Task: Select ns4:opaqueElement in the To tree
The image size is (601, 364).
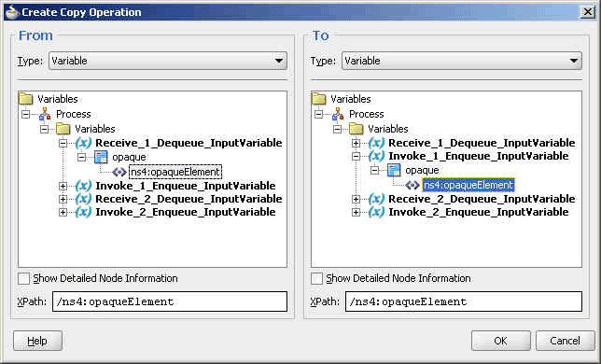Action: pyautogui.click(x=468, y=185)
